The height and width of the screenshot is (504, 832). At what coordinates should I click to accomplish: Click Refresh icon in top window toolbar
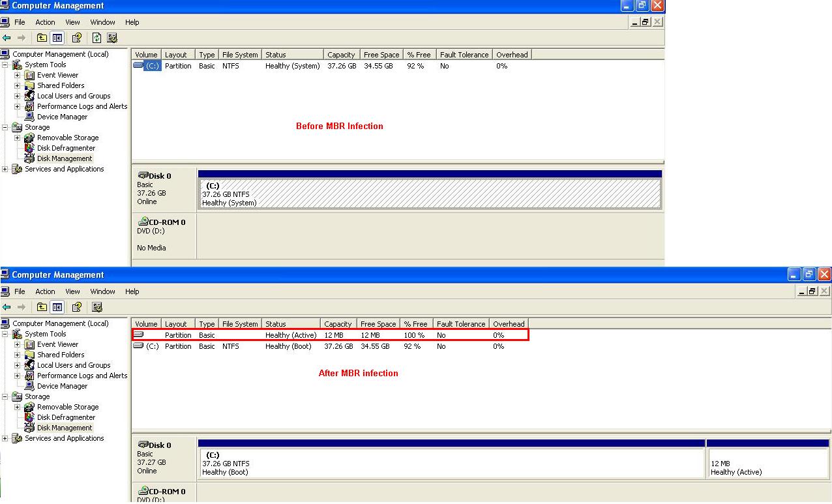(97, 38)
